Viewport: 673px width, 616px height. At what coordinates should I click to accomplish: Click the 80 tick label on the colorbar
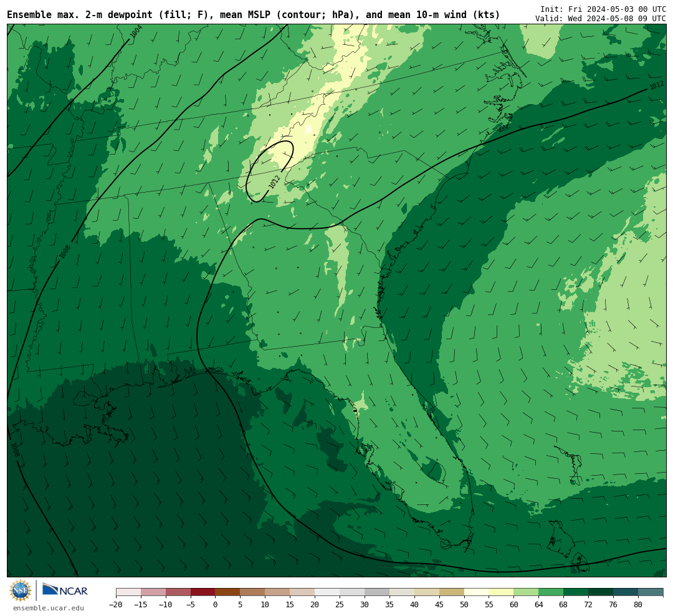639,605
